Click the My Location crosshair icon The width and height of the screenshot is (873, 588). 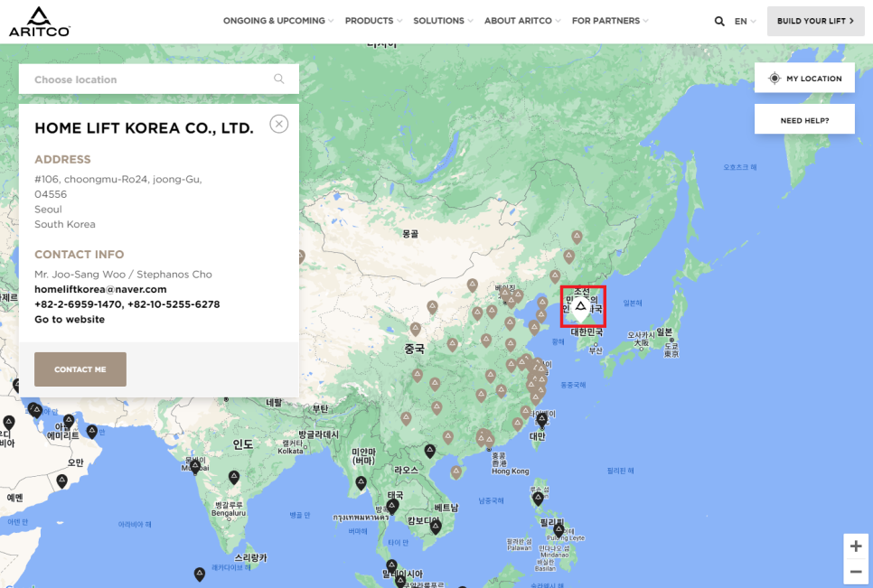tap(774, 79)
